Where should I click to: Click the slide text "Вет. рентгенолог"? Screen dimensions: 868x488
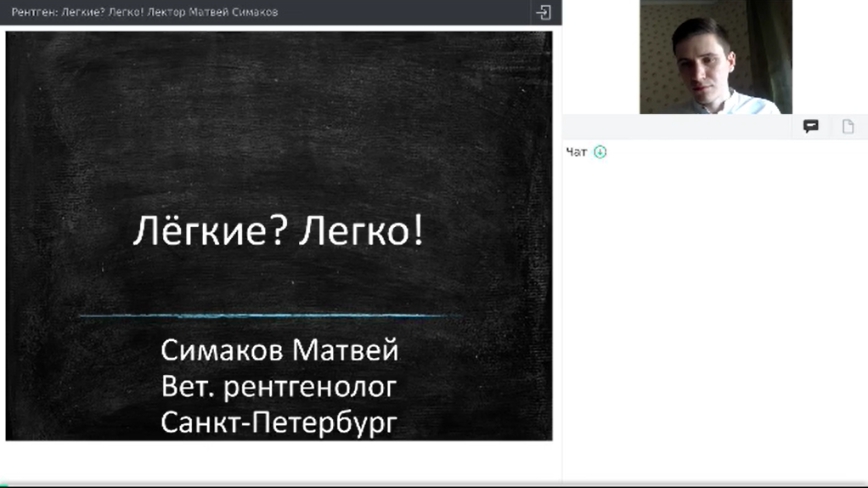pos(279,387)
